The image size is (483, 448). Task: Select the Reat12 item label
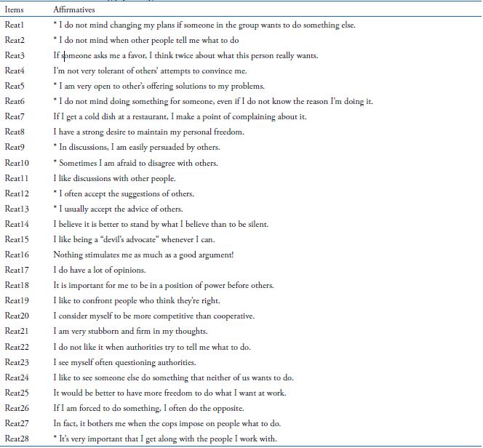(x=17, y=194)
